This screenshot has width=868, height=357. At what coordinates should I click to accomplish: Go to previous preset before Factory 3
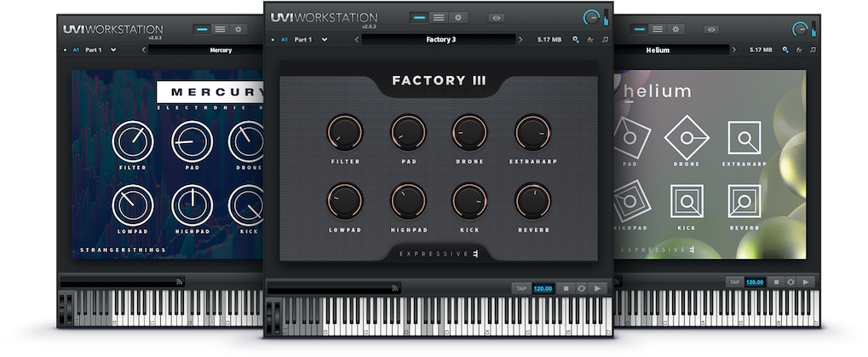click(x=356, y=39)
